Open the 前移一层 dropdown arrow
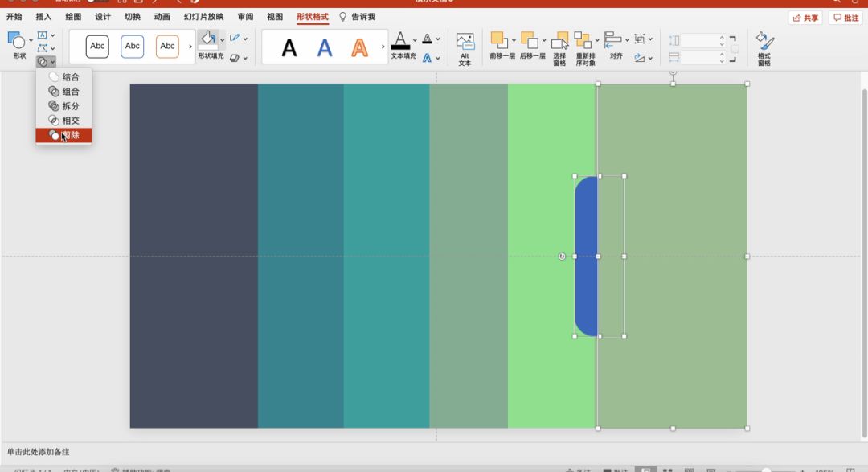The width and height of the screenshot is (868, 472). click(514, 40)
